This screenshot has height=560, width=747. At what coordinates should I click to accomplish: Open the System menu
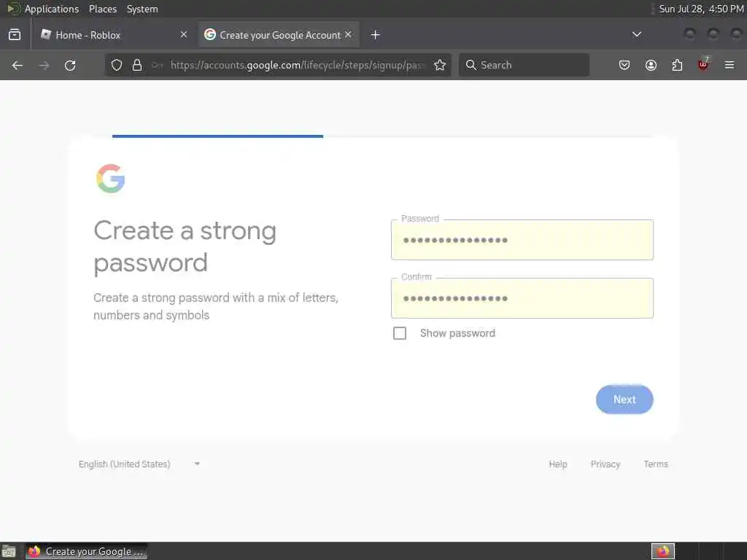(x=142, y=9)
